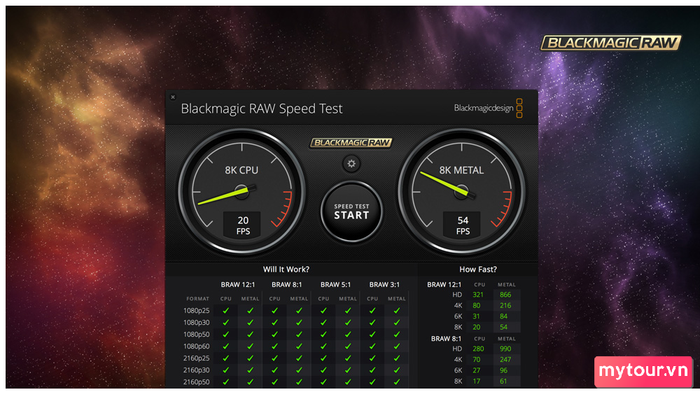Start the speed test
The height and width of the screenshot is (397, 700).
pos(351,212)
